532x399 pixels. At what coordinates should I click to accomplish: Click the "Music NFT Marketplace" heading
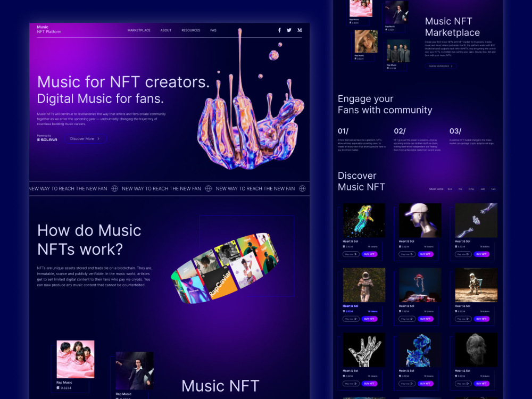pyautogui.click(x=453, y=27)
